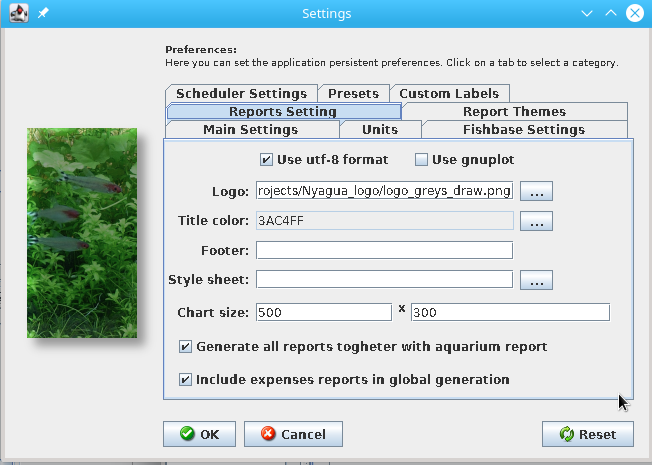Click the Logo path input field
The height and width of the screenshot is (465, 652).
tap(384, 190)
